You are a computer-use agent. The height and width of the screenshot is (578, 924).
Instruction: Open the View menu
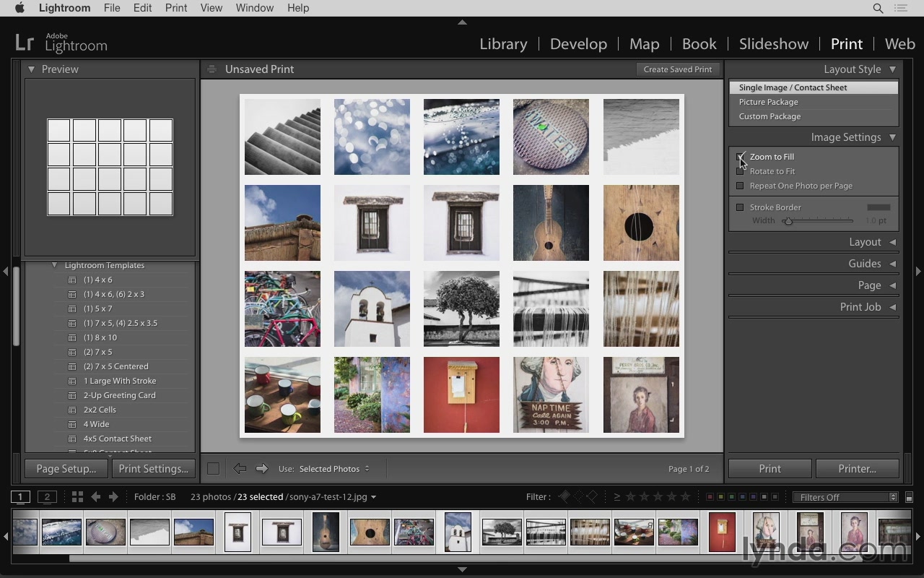point(211,8)
